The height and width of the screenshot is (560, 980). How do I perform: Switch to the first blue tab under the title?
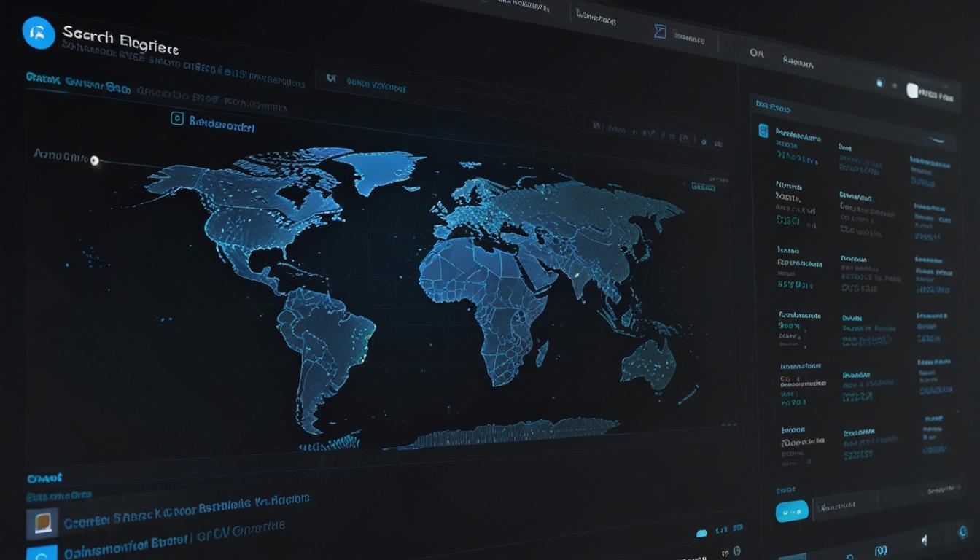click(x=42, y=77)
